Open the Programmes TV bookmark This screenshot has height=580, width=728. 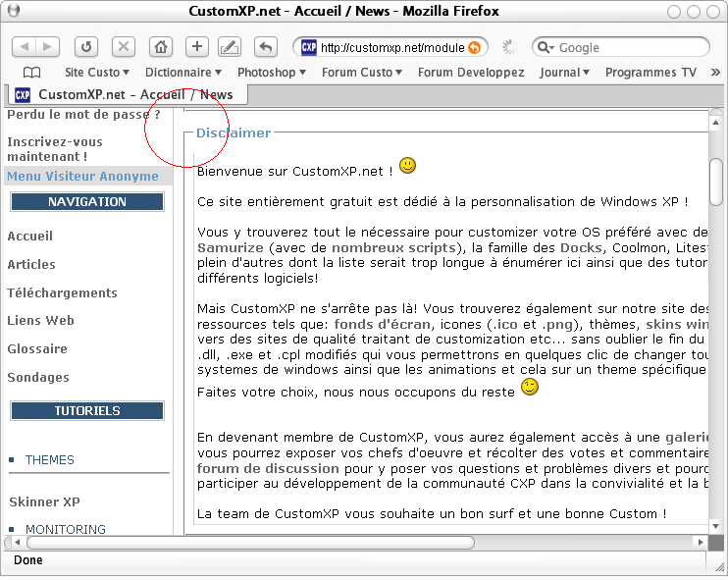point(650,73)
